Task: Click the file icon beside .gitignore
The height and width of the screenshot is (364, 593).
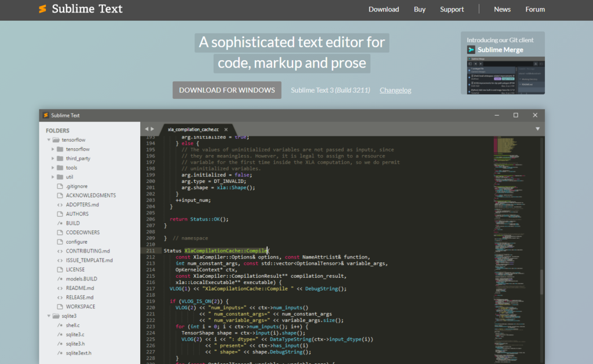Action: [x=60, y=186]
